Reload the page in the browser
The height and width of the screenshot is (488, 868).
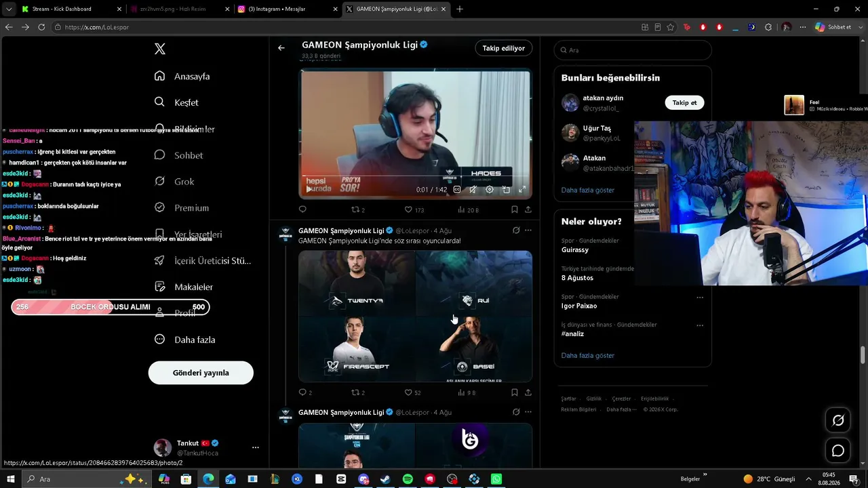tap(41, 27)
